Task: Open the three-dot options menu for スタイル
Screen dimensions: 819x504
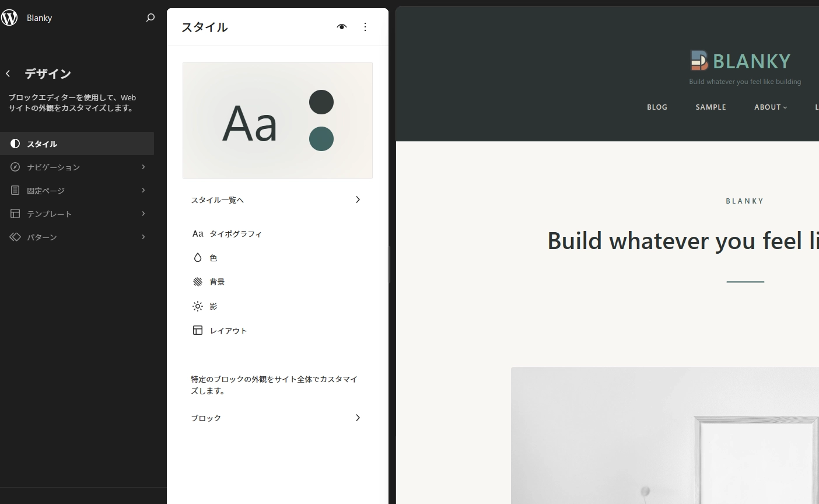Action: point(365,27)
